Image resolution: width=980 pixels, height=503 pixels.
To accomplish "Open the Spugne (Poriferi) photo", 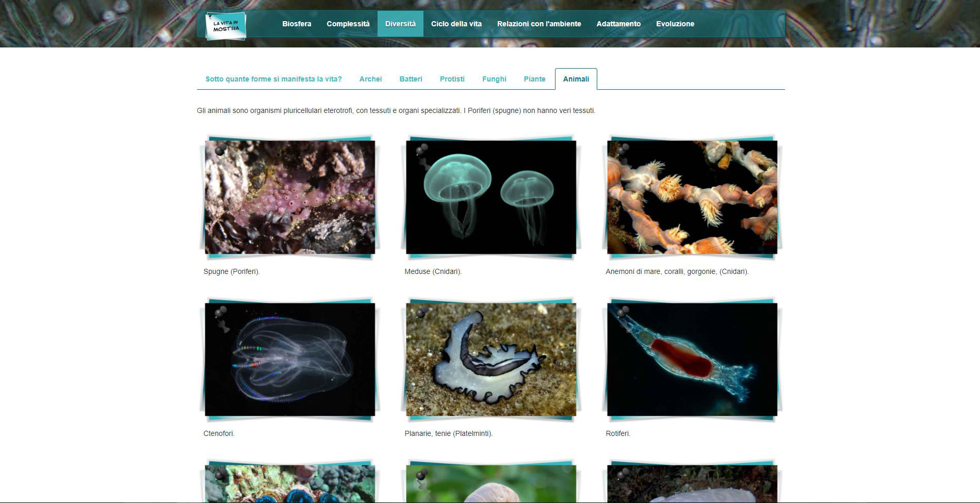I will pyautogui.click(x=290, y=197).
